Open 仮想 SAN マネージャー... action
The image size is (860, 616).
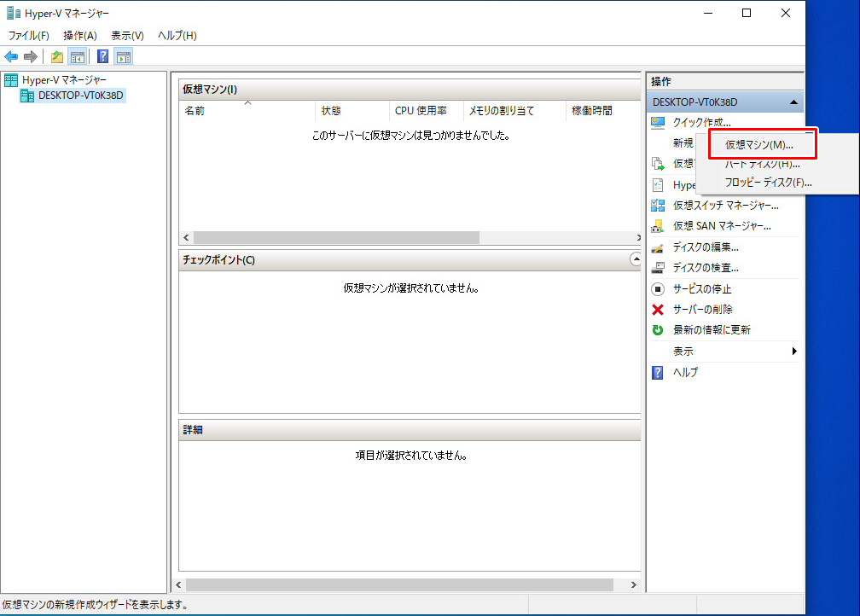[722, 226]
